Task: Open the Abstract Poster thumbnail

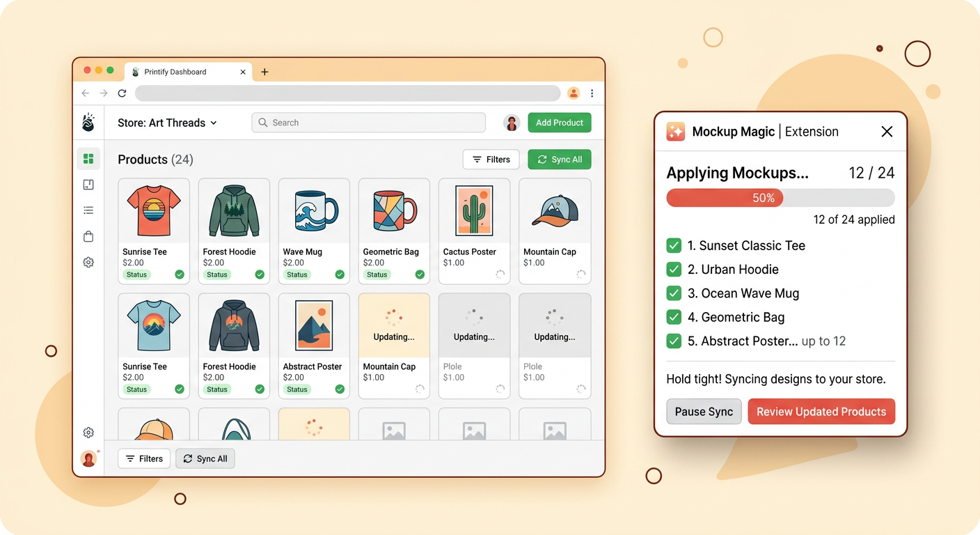Action: pos(314,325)
